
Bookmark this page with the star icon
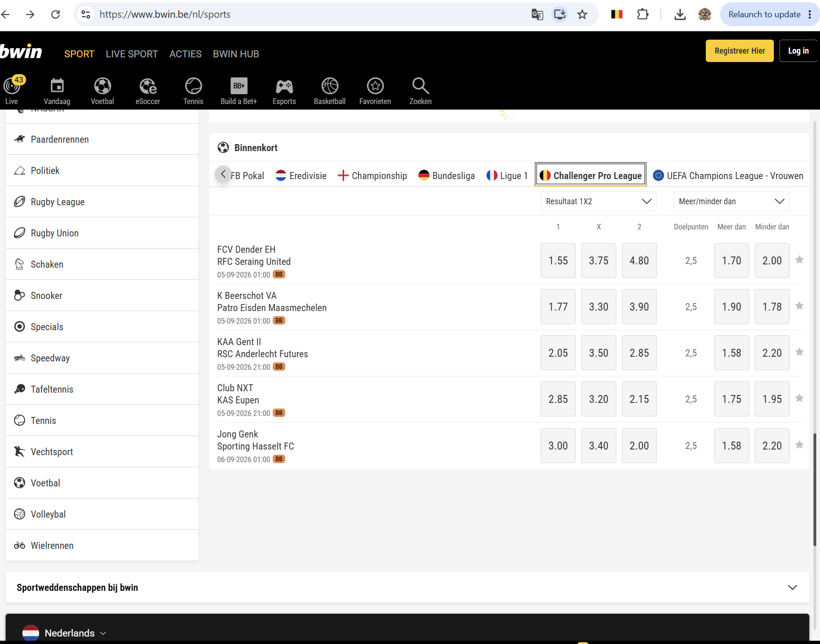[x=582, y=14]
